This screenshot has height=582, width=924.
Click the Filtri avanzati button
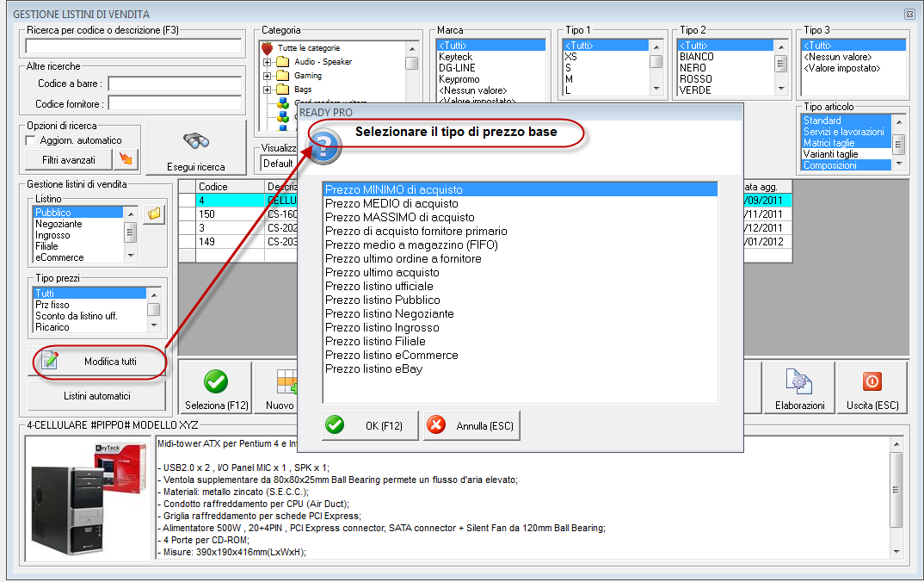pyautogui.click(x=68, y=160)
